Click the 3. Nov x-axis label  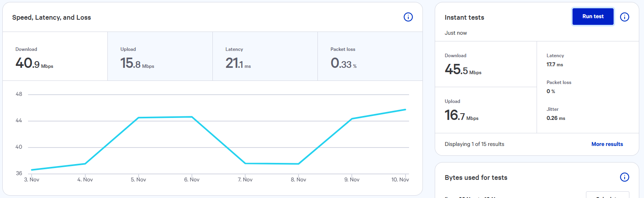click(32, 180)
